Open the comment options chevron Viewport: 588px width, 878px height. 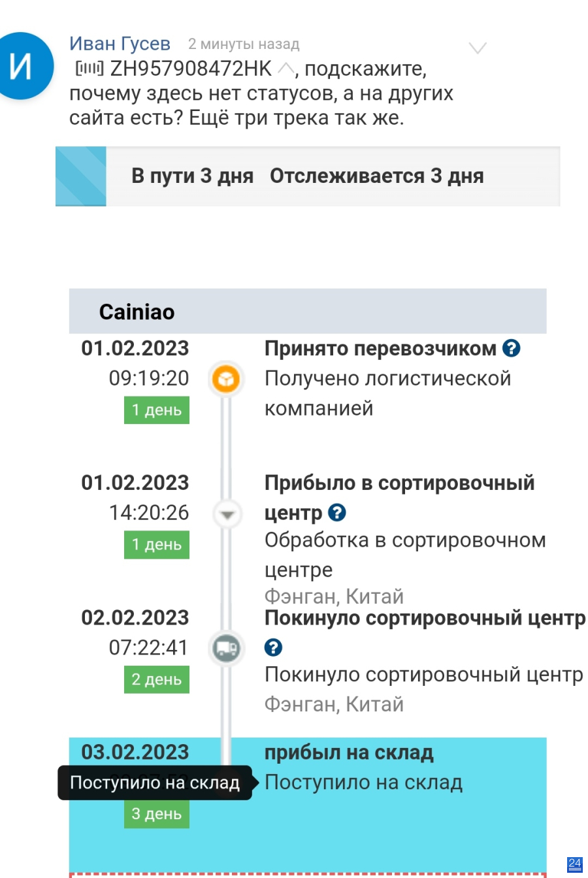point(478,48)
